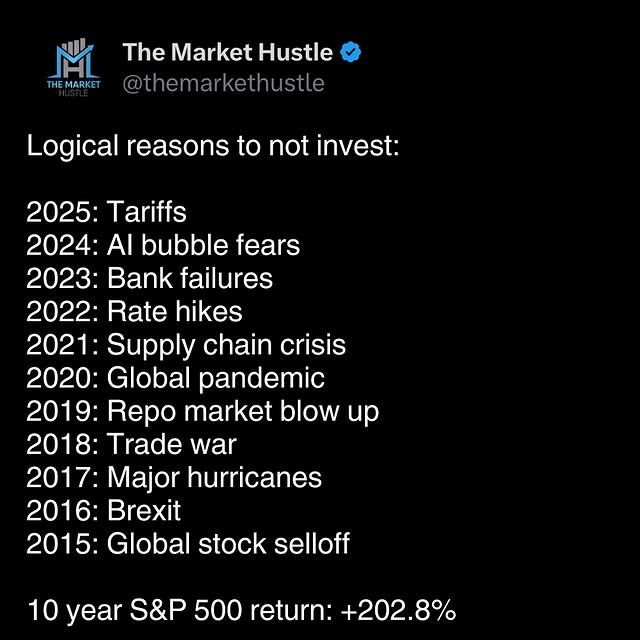Select the '2021: Supply chain crisis' line
This screenshot has height=640, width=640.
point(186,345)
